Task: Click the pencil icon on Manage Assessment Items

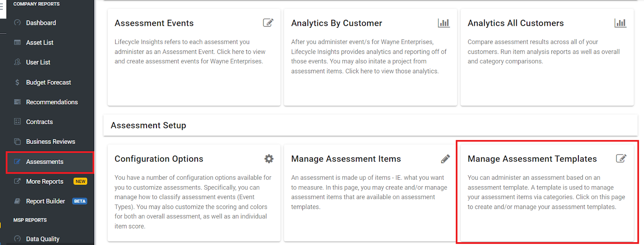Action: [445, 158]
